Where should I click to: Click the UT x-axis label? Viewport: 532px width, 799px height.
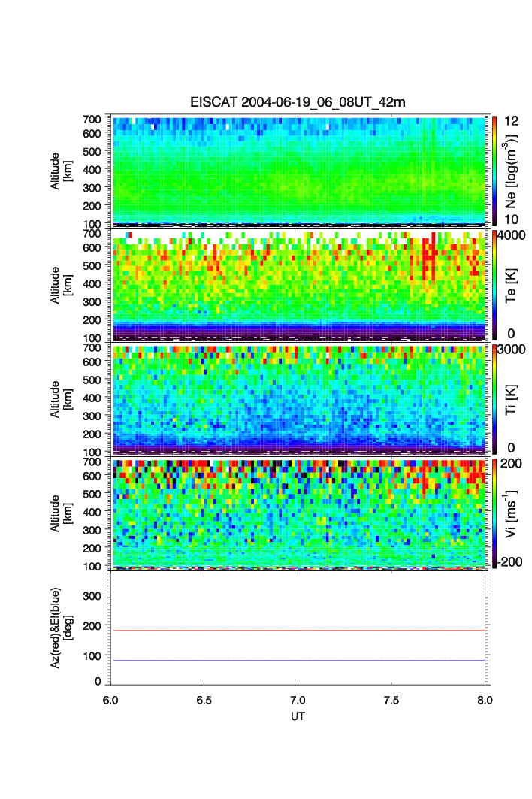click(298, 716)
